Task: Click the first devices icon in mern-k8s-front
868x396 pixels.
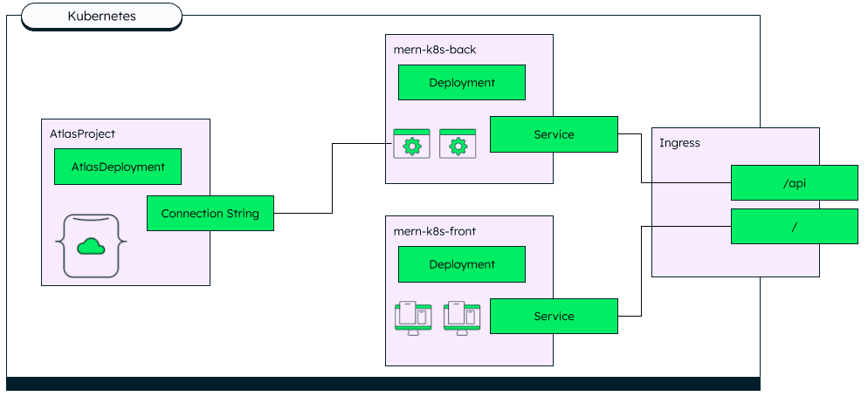Action: pos(413,316)
